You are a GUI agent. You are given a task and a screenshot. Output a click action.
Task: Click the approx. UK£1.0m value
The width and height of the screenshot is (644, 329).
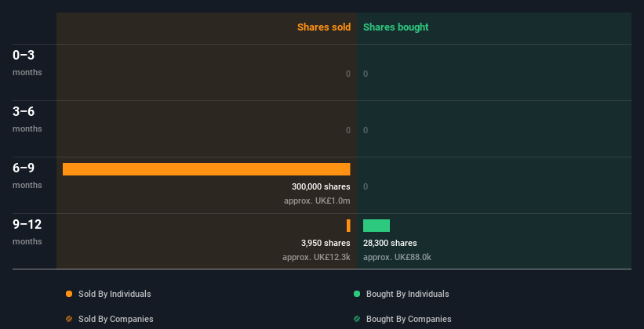[317, 201]
